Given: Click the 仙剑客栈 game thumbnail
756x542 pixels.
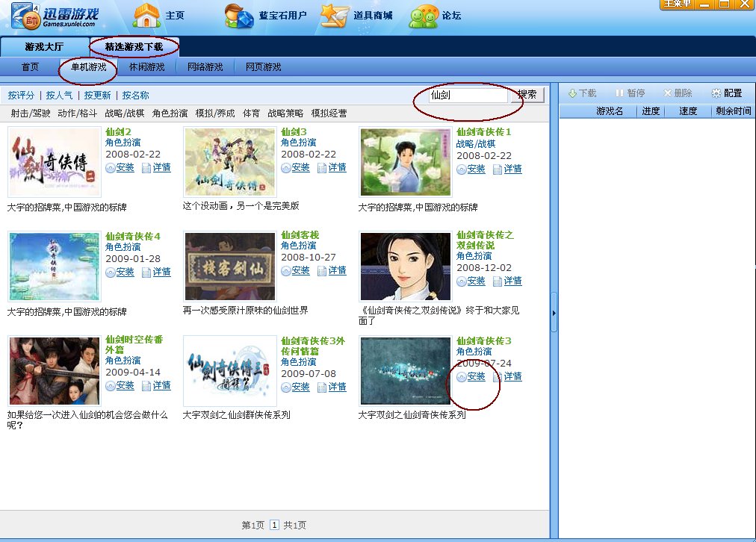Looking at the screenshot, I should coord(229,265).
